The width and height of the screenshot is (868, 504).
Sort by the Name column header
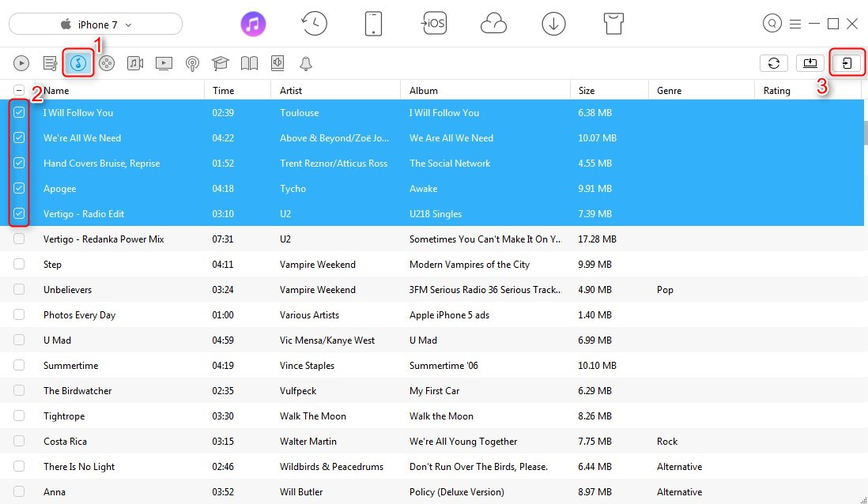(56, 91)
